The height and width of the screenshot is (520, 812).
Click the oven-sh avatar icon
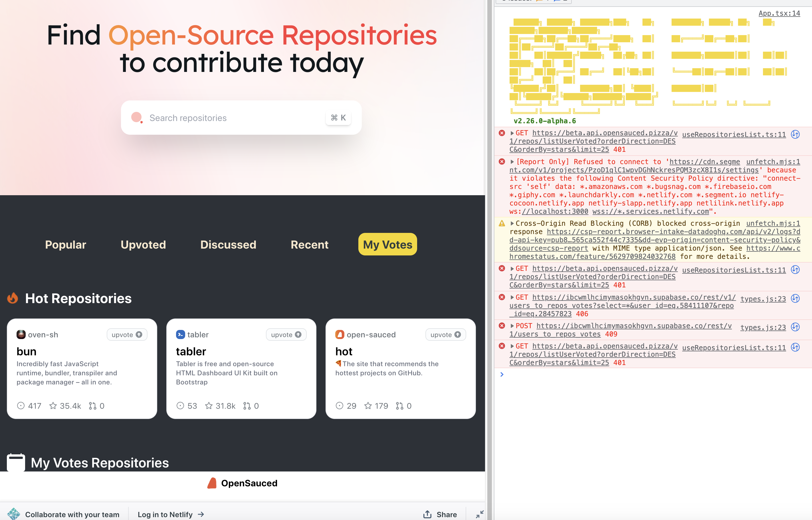(x=21, y=334)
